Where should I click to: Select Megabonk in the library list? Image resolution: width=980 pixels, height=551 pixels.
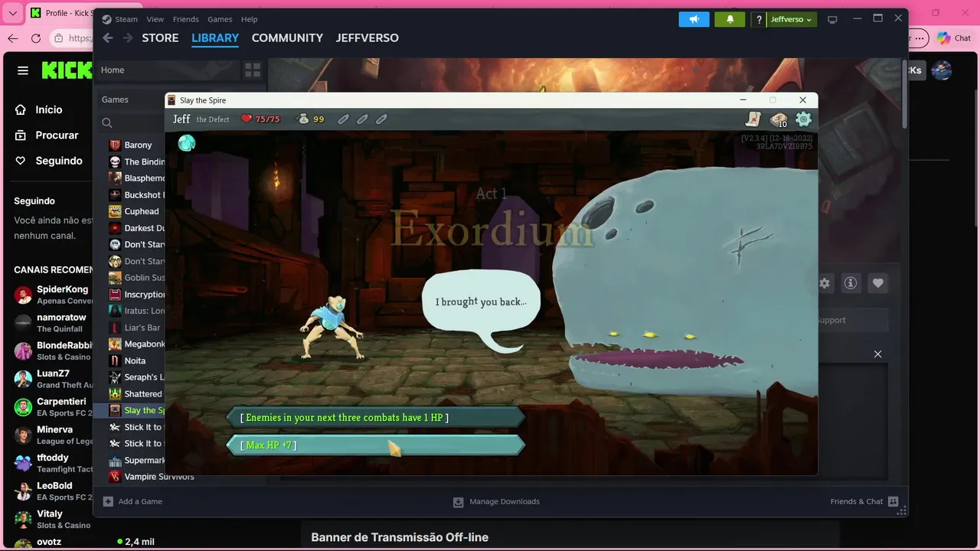tap(138, 344)
